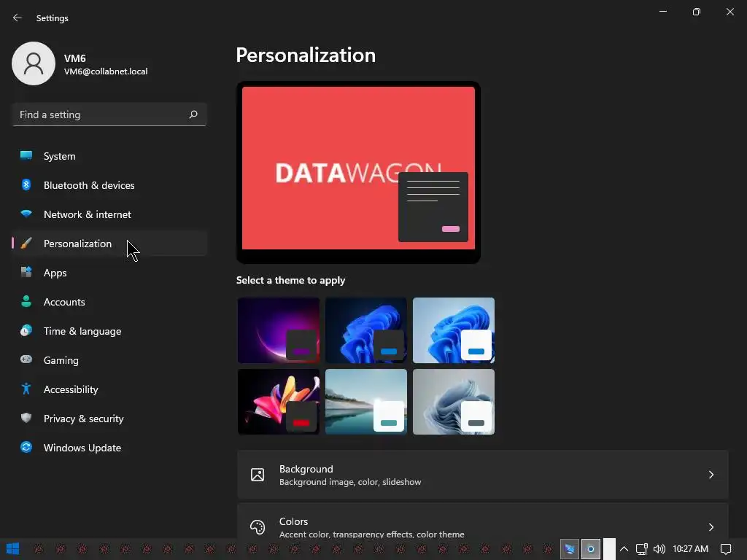Click the chevron on the Colors row
This screenshot has height=560, width=747.
click(711, 526)
